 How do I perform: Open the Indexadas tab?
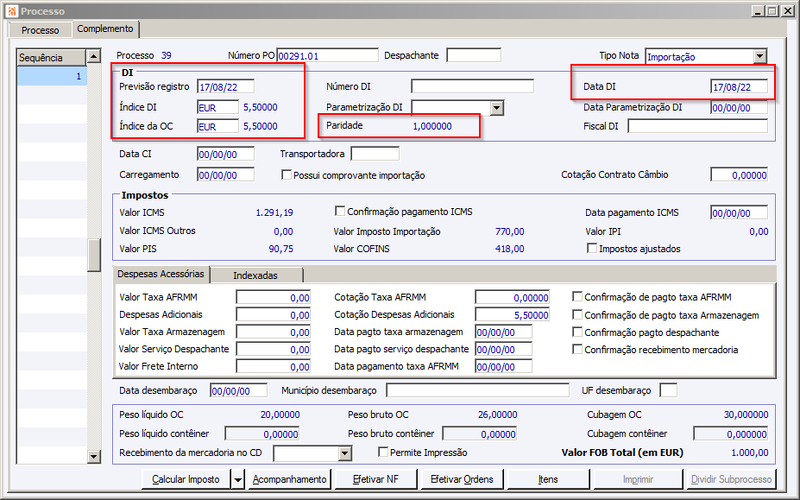pos(256,275)
